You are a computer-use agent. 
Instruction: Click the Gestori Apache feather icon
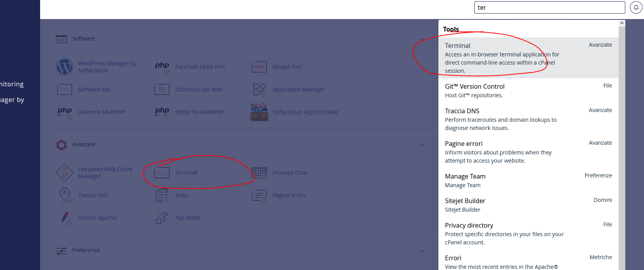coord(65,218)
